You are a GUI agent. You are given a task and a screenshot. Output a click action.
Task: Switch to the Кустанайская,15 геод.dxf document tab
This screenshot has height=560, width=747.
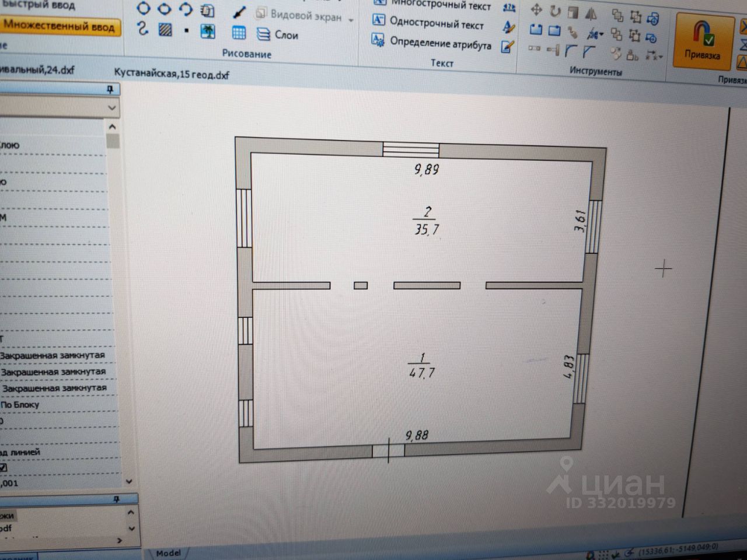pos(172,74)
